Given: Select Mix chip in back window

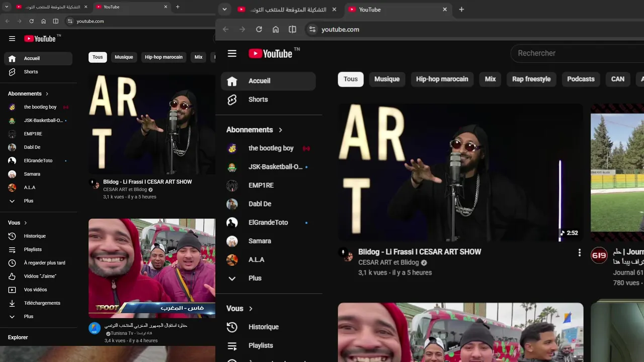Looking at the screenshot, I should (198, 57).
